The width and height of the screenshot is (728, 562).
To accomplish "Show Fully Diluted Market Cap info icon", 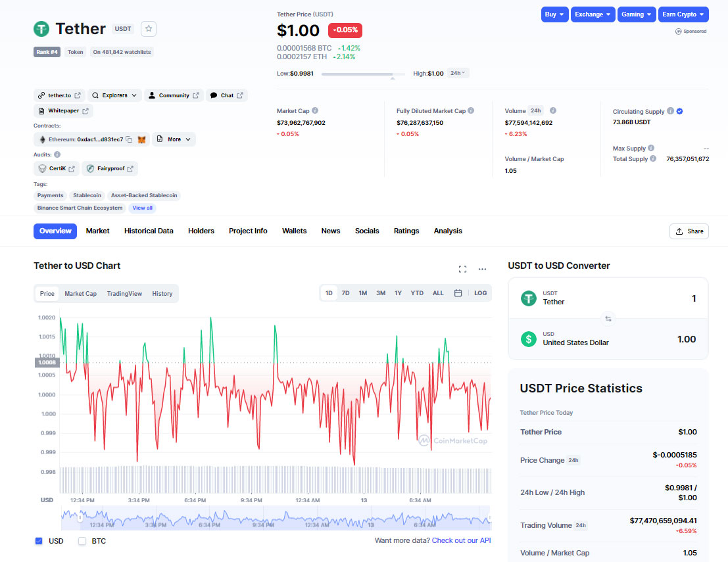I will pos(472,111).
